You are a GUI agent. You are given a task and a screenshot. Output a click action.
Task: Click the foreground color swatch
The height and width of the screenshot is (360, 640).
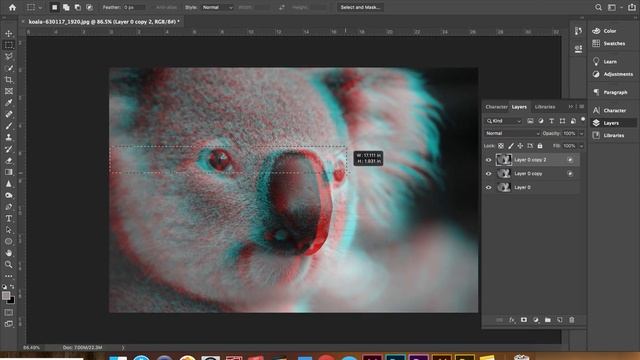(6, 296)
